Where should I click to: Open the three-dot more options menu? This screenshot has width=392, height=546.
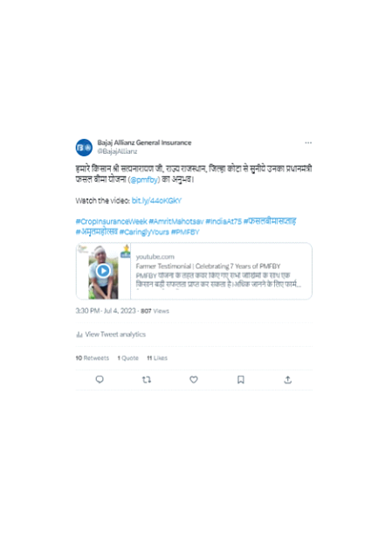[308, 142]
